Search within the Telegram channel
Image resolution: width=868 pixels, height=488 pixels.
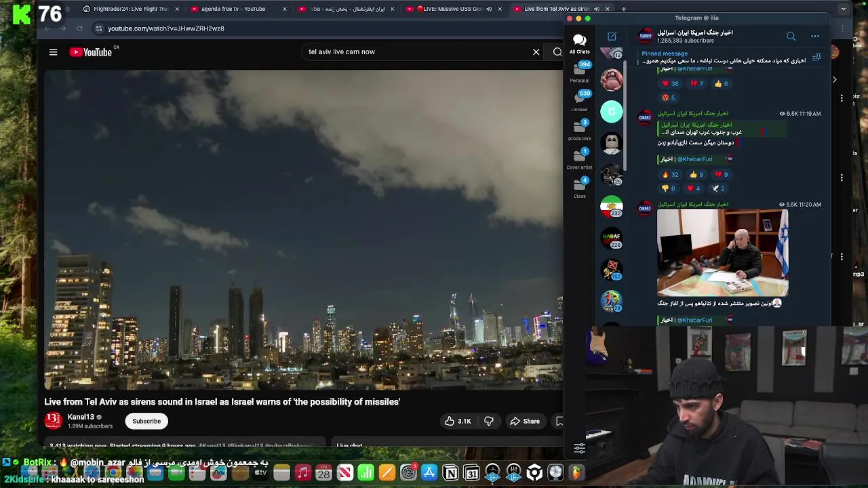click(791, 36)
